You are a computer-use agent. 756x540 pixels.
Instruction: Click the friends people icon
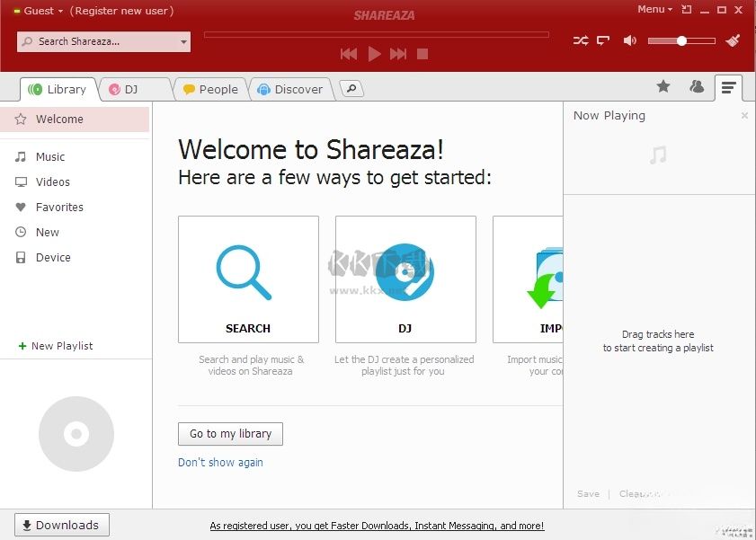pos(697,86)
